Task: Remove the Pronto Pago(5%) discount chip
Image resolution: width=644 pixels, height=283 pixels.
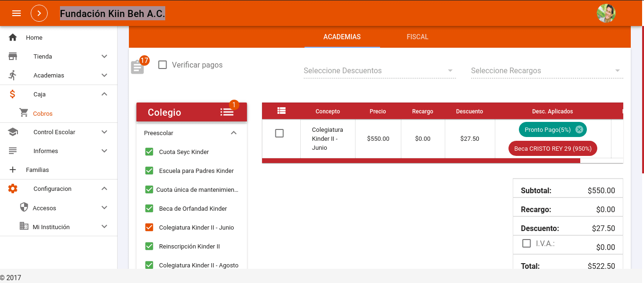Action: coord(579,129)
